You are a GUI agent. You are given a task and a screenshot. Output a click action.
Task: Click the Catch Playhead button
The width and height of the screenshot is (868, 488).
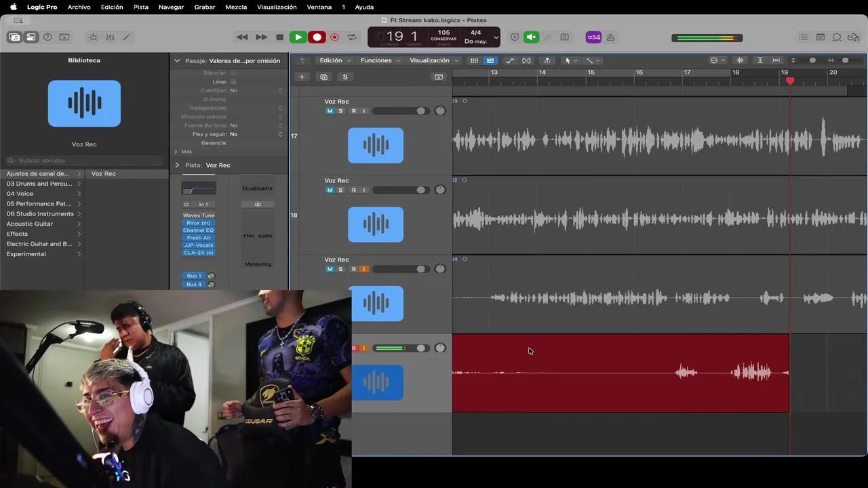click(547, 60)
